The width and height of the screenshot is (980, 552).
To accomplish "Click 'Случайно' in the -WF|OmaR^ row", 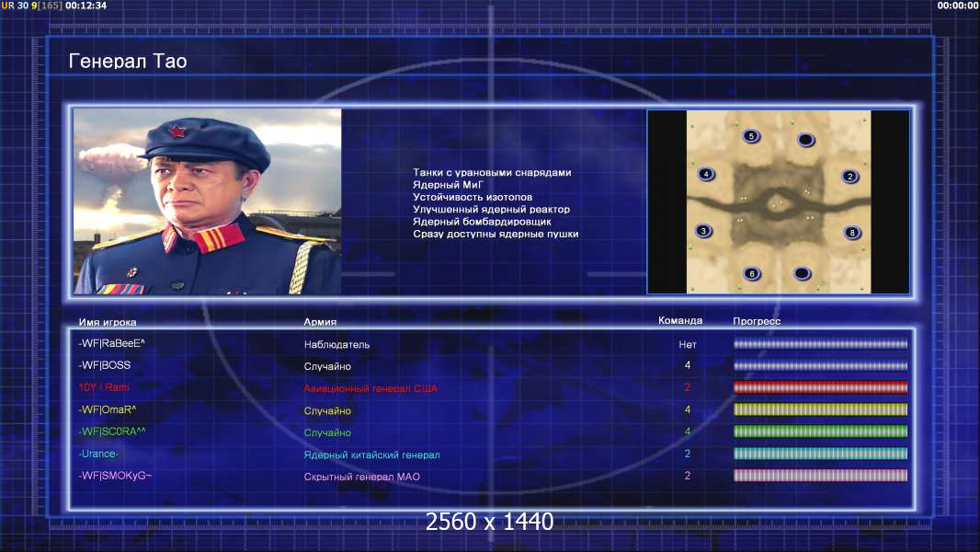I will coord(327,410).
